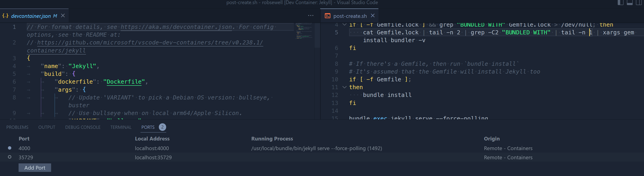This screenshot has height=176, width=644.
Task: Open the editor More Actions ellipsis menu
Action: (311, 16)
